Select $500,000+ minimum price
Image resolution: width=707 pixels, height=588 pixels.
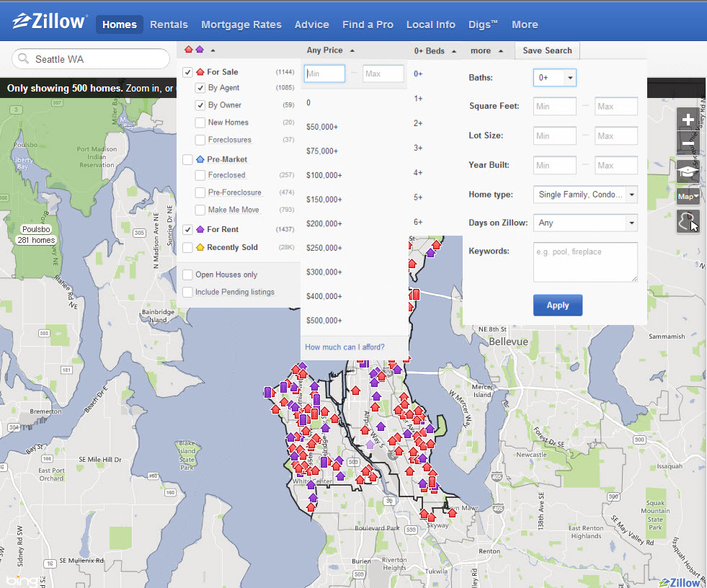click(x=324, y=321)
